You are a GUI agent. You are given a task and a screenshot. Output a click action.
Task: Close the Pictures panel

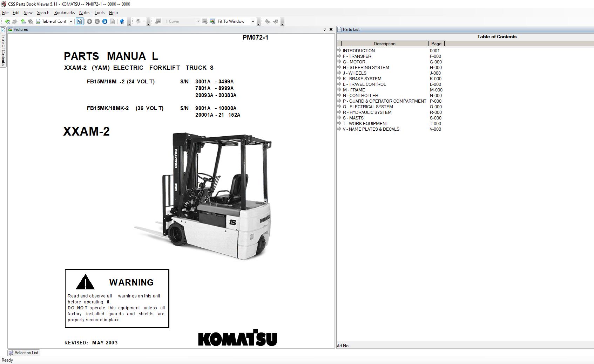pyautogui.click(x=331, y=29)
